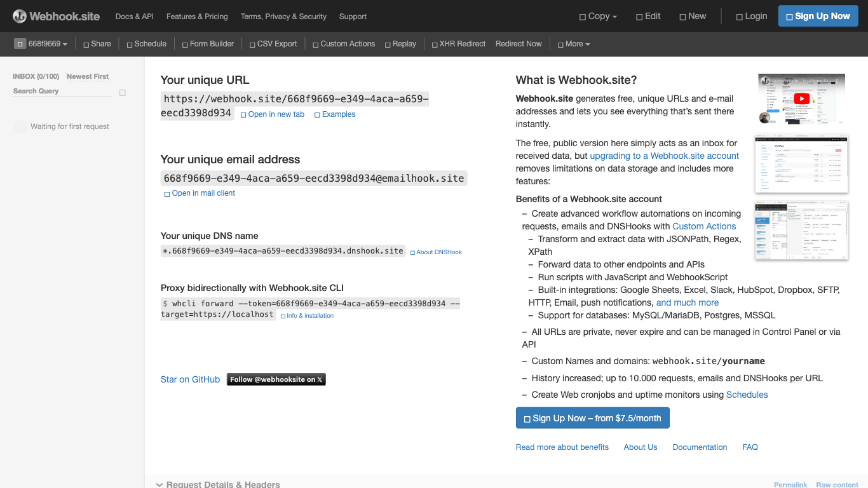Click the Edit button in header
Image resolution: width=868 pixels, height=488 pixels.
tap(649, 17)
